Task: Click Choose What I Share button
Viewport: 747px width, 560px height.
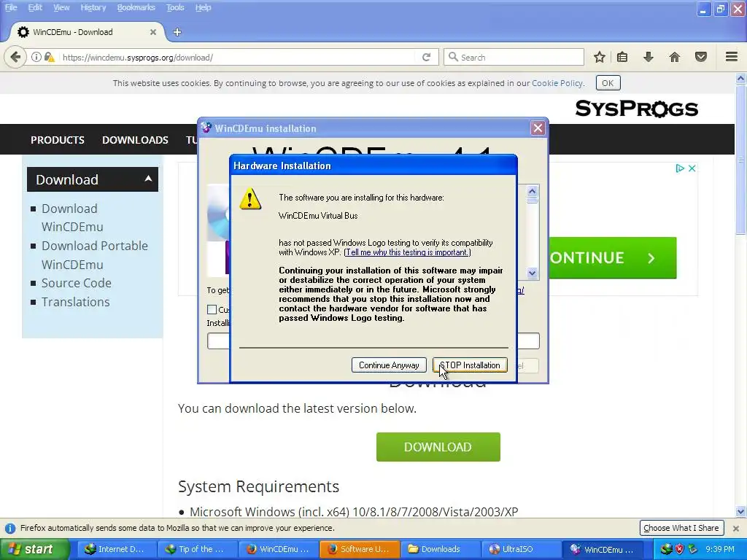Action: tap(681, 528)
